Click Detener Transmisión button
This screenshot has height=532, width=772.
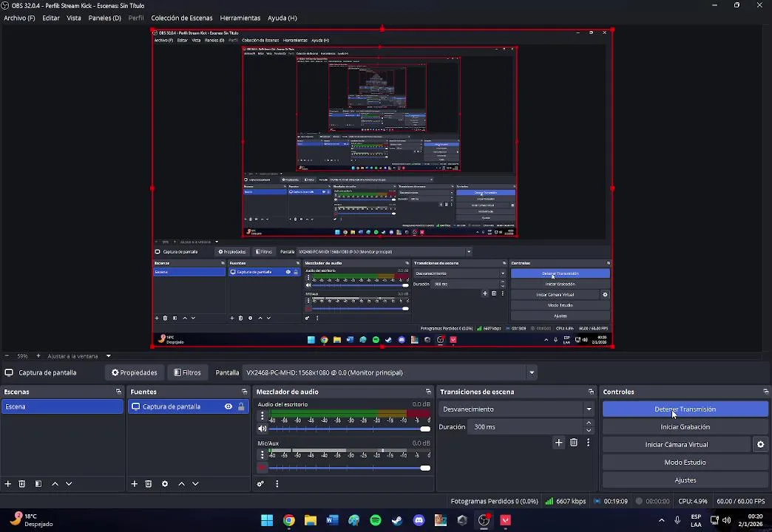[685, 409]
